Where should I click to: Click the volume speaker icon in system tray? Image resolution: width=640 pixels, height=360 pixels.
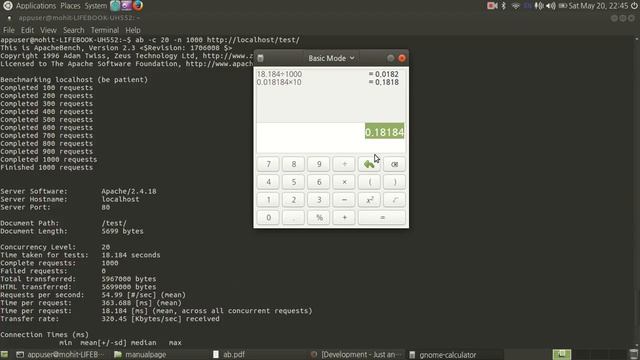pyautogui.click(x=551, y=6)
